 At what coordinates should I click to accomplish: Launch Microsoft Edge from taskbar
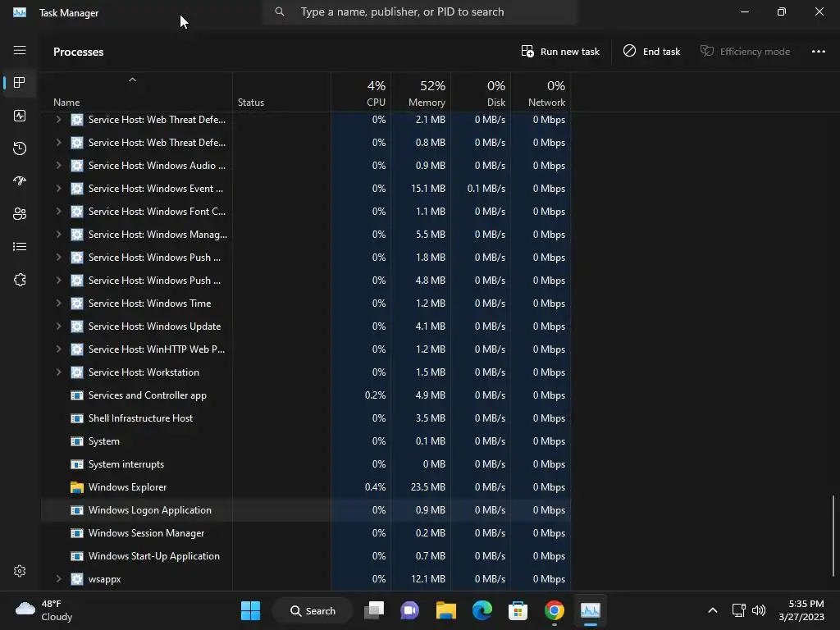tap(482, 610)
